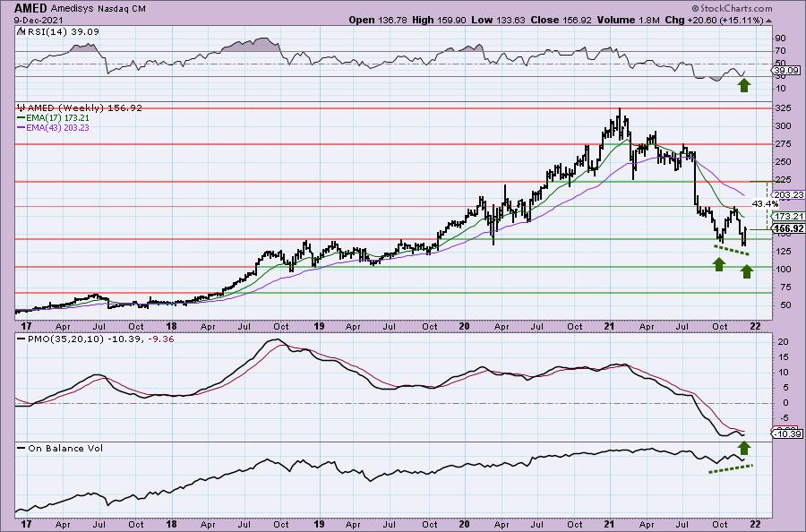Viewport: 806px width, 532px height.
Task: Click the -10.39 PMO value tag
Action: click(787, 434)
